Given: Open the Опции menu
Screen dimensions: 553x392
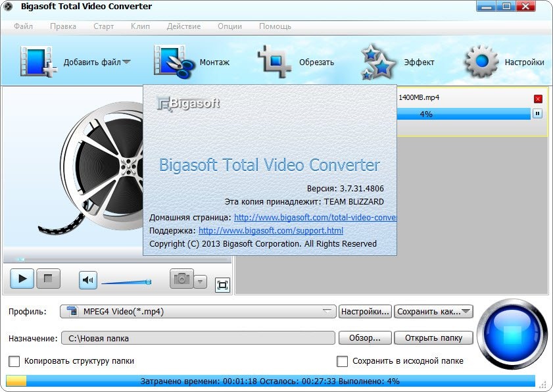Looking at the screenshot, I should coord(229,26).
